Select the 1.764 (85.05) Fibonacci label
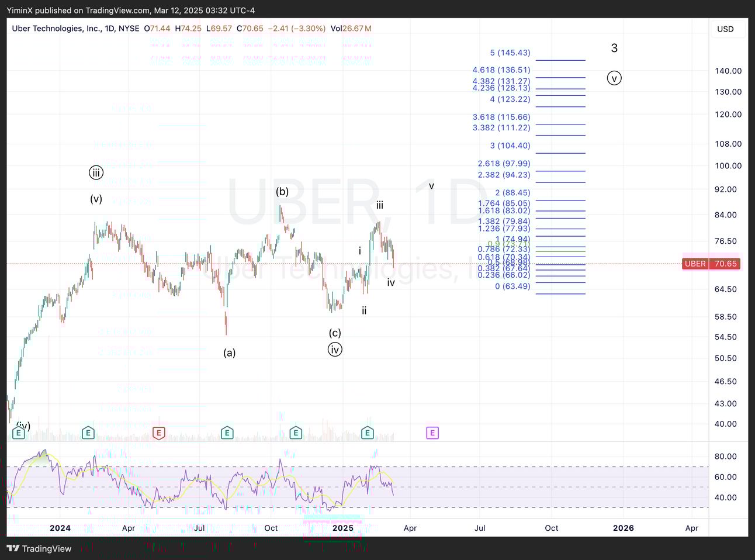 pyautogui.click(x=504, y=203)
